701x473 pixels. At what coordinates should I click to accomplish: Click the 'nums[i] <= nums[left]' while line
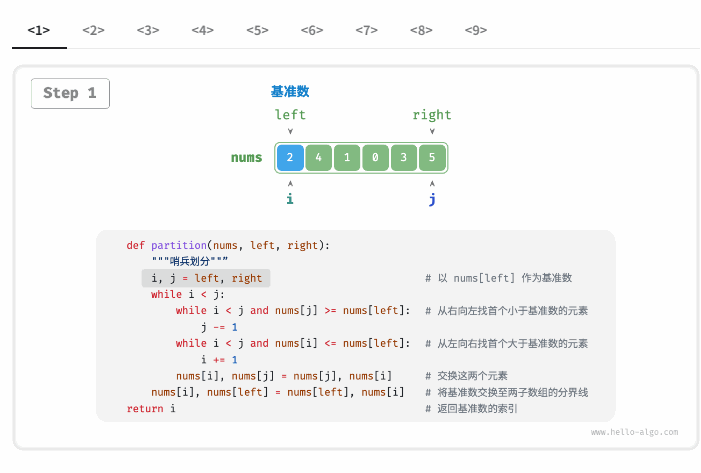(293, 343)
